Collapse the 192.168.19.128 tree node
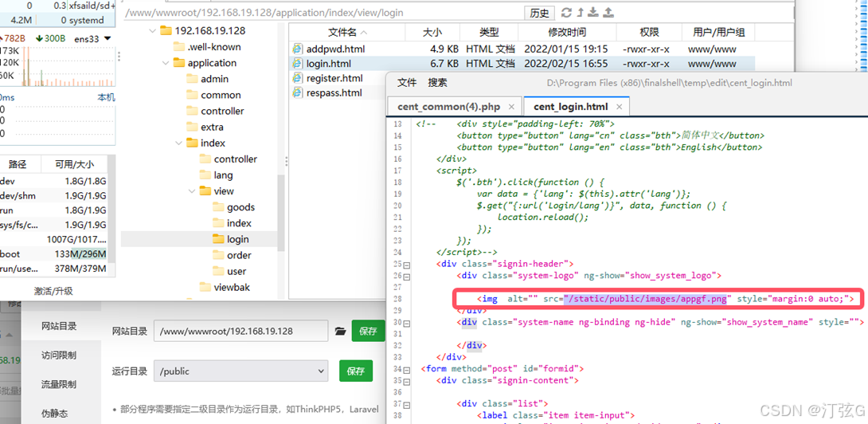Image resolution: width=868 pixels, height=424 pixels. pos(152,31)
